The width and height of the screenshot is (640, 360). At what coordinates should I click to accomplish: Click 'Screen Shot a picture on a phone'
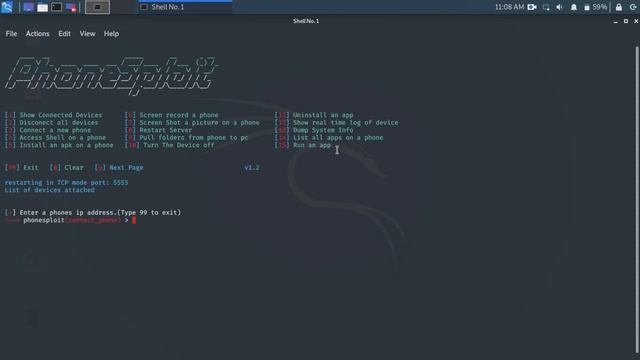point(199,122)
